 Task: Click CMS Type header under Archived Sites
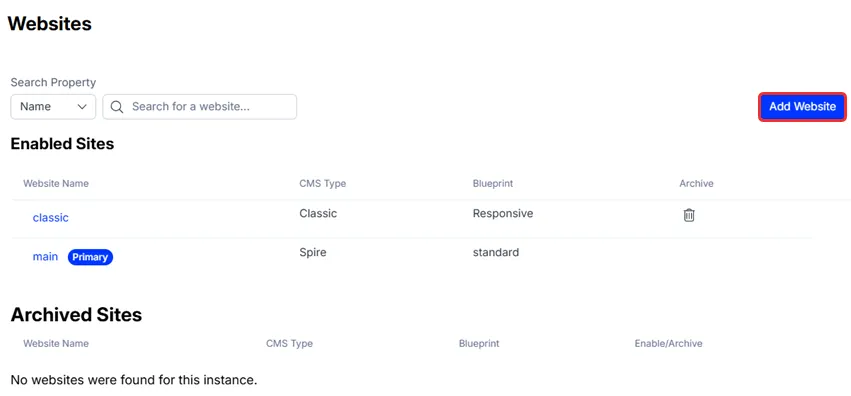[x=289, y=343]
